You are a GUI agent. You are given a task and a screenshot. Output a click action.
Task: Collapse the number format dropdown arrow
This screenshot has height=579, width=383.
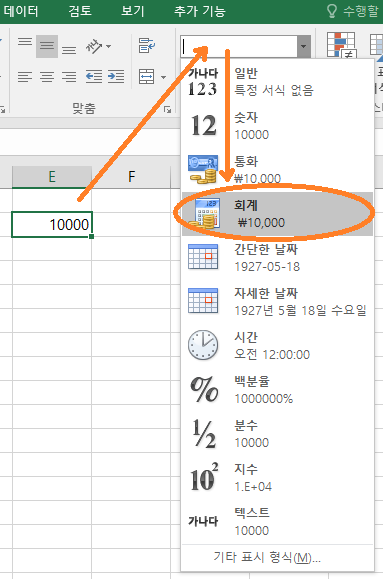[x=304, y=46]
